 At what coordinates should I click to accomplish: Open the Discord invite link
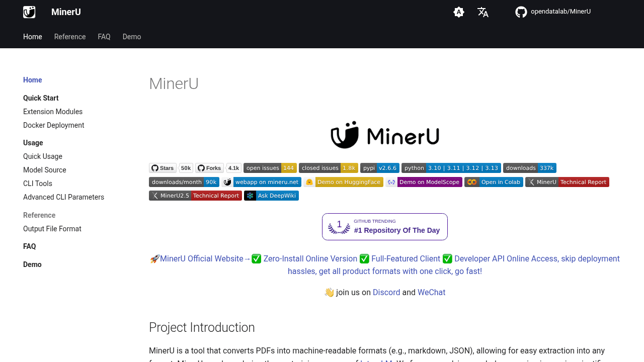click(x=386, y=292)
